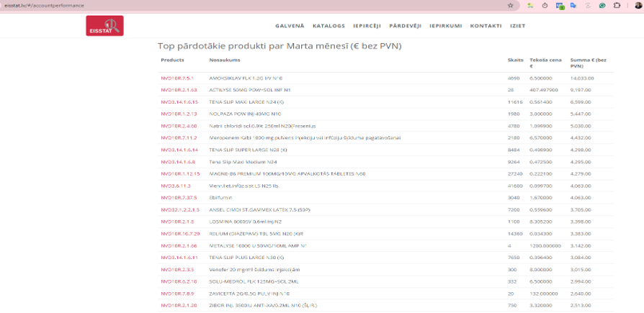Click the 14,033.00 sum value
The height and width of the screenshot is (313, 644).
[x=582, y=78]
